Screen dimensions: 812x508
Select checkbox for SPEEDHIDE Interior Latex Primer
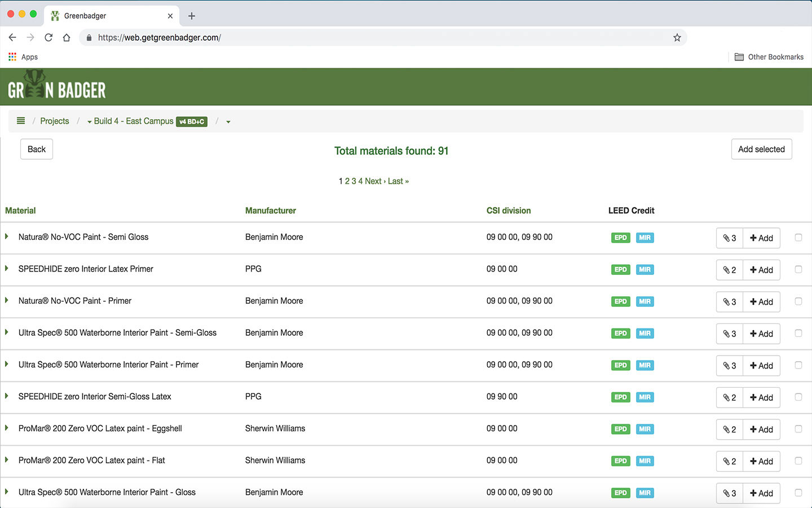pyautogui.click(x=798, y=269)
